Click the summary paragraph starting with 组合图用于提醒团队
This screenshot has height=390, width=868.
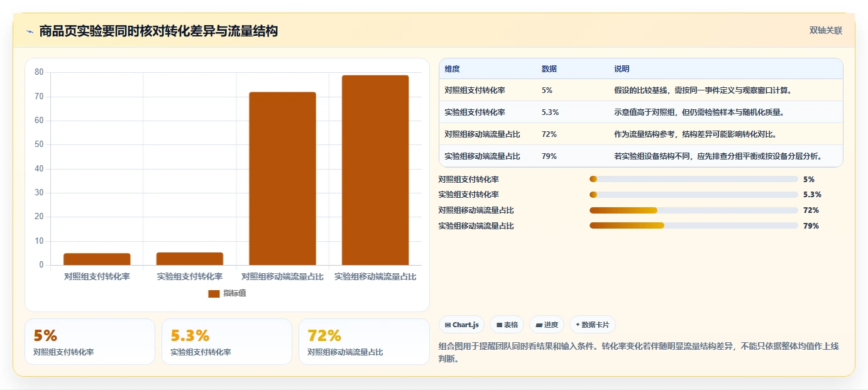(x=639, y=352)
